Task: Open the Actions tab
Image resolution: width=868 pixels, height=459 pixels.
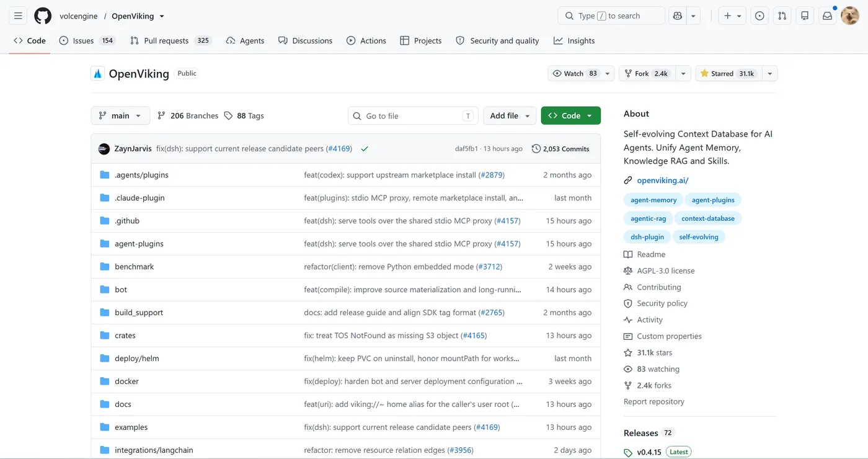Action: 366,41
